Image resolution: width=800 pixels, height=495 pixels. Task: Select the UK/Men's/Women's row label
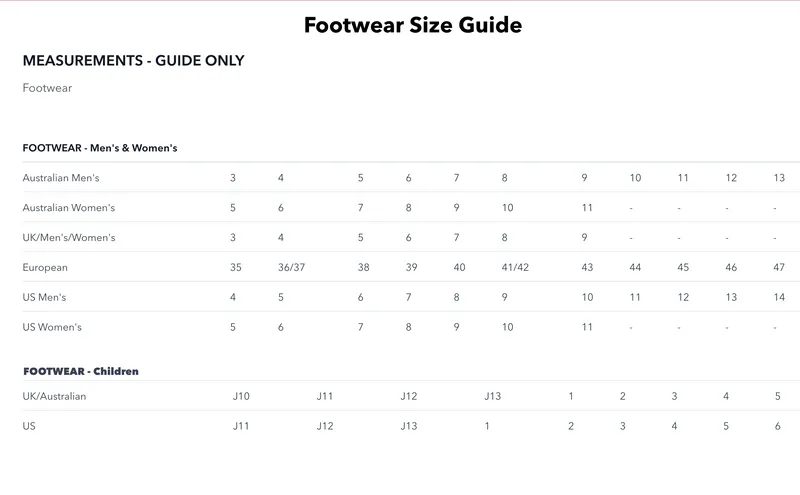(x=69, y=238)
